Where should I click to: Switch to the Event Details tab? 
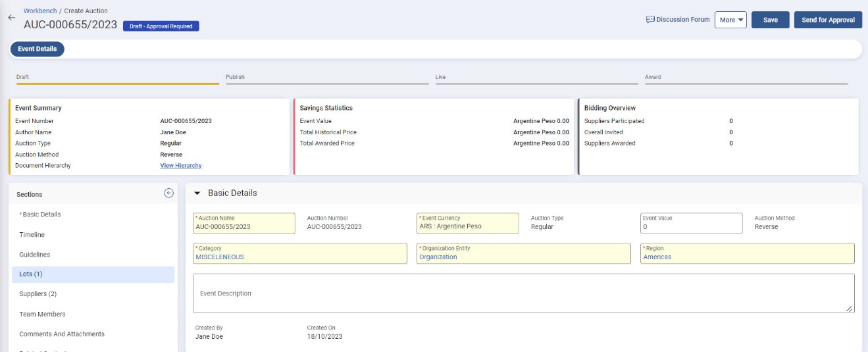[x=38, y=49]
